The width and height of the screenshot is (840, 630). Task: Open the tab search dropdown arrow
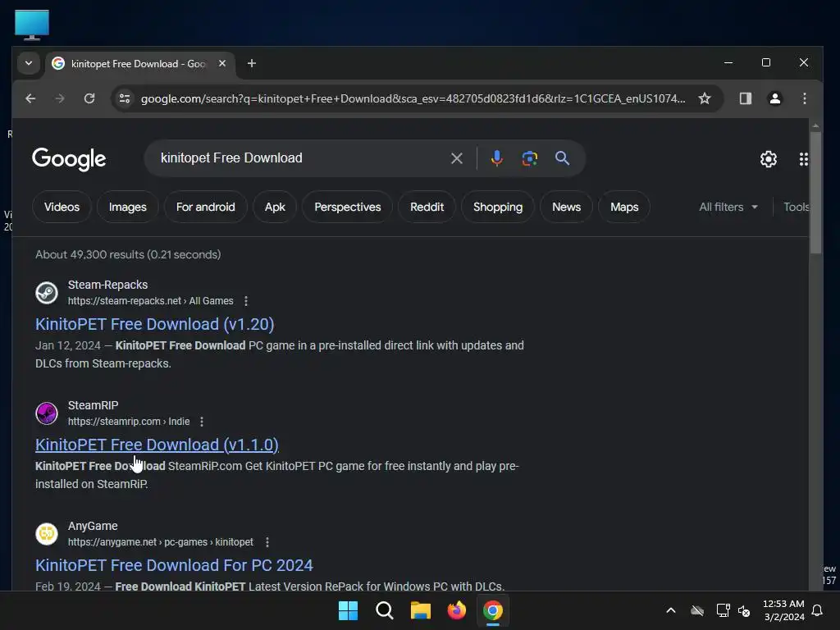[29, 63]
